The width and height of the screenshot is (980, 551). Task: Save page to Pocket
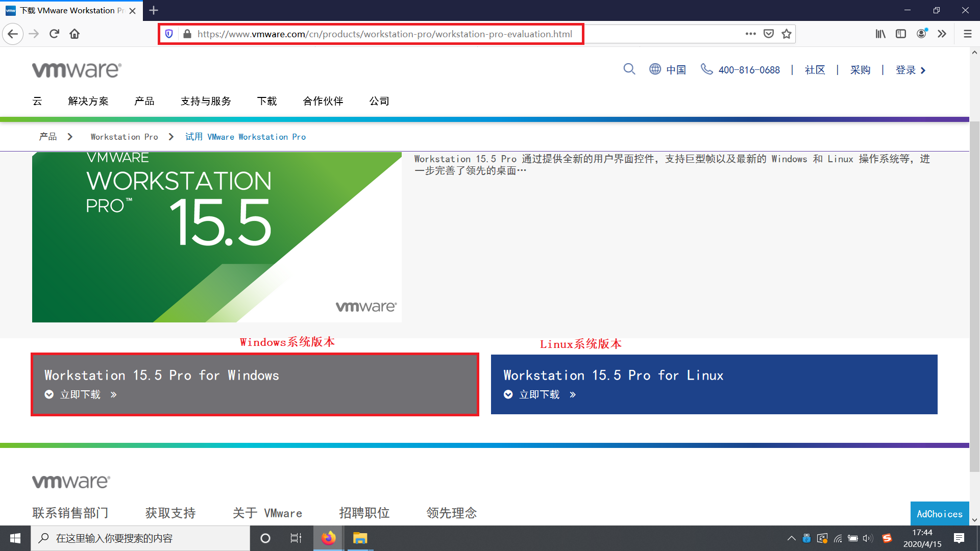(x=768, y=34)
